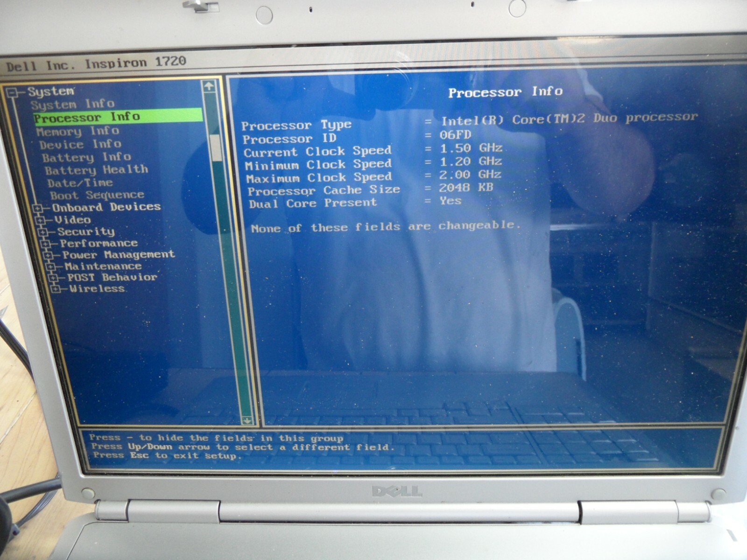This screenshot has width=747, height=560.
Task: Expand the Wireless group
Action: 56,289
